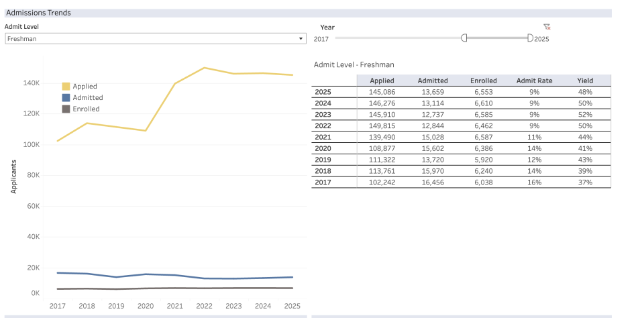The height and width of the screenshot is (318, 644).
Task: Select the Admitted legend label
Action: (88, 97)
